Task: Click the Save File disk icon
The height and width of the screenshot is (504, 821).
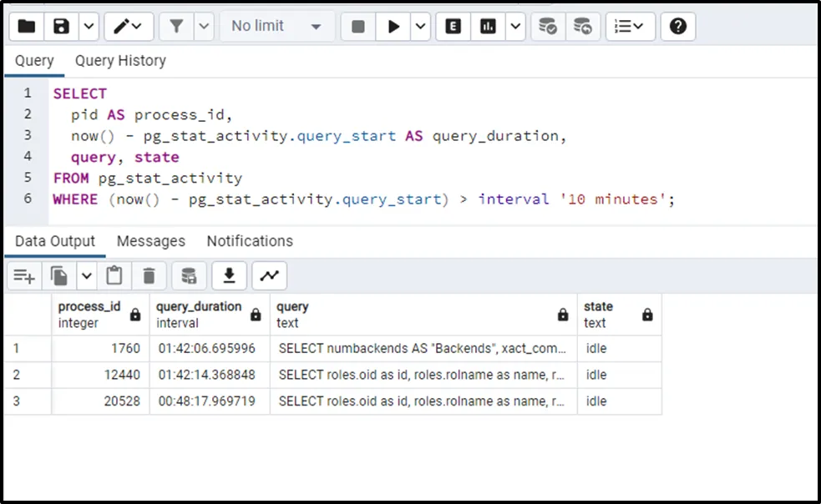Action: pos(61,27)
